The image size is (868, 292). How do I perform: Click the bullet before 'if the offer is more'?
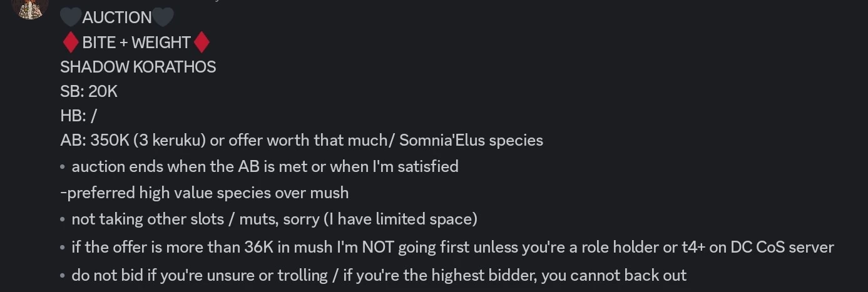click(63, 248)
